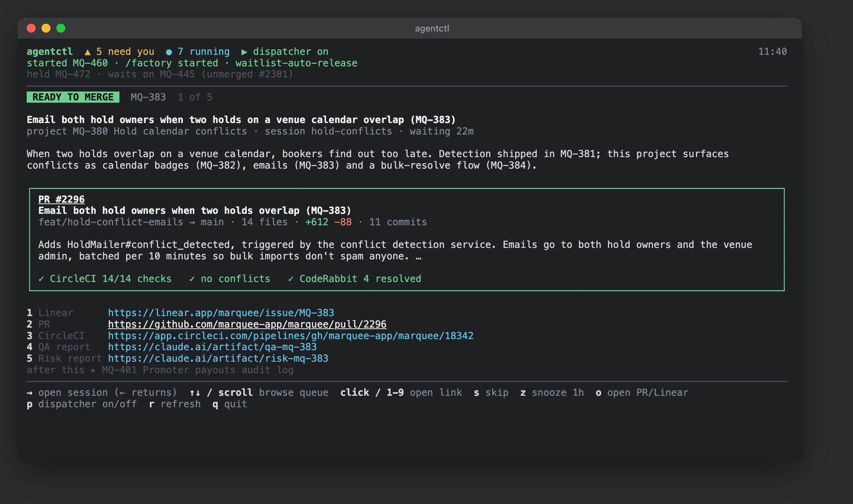Click the 'p dispatcher on/off' shortcut hint
The image size is (853, 504).
click(82, 404)
